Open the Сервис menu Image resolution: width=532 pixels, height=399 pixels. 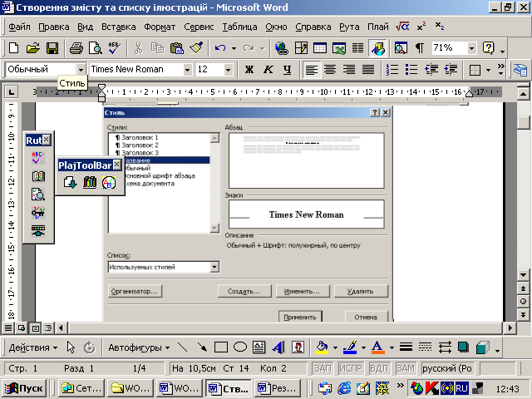pos(199,27)
